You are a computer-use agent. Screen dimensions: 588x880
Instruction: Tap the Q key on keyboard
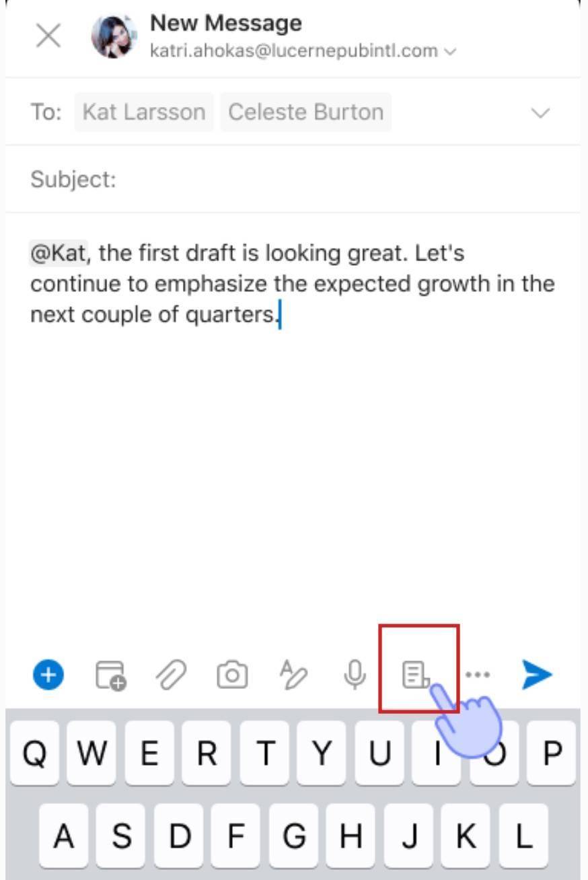pos(34,754)
